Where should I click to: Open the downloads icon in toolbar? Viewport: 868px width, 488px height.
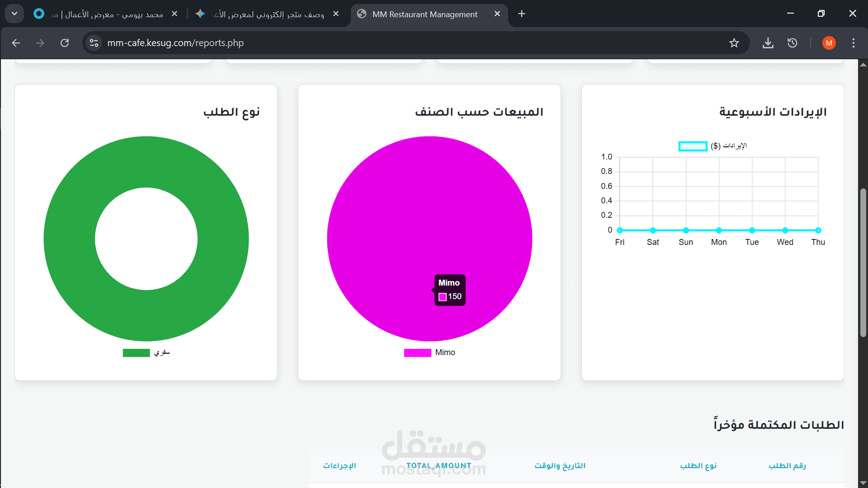coord(768,43)
